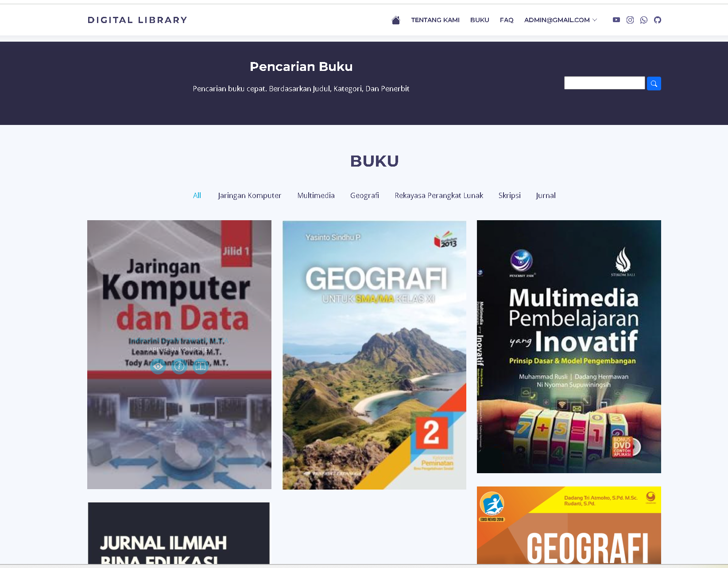The image size is (728, 568).
Task: Go to the home icon in navbar
Action: (x=396, y=20)
